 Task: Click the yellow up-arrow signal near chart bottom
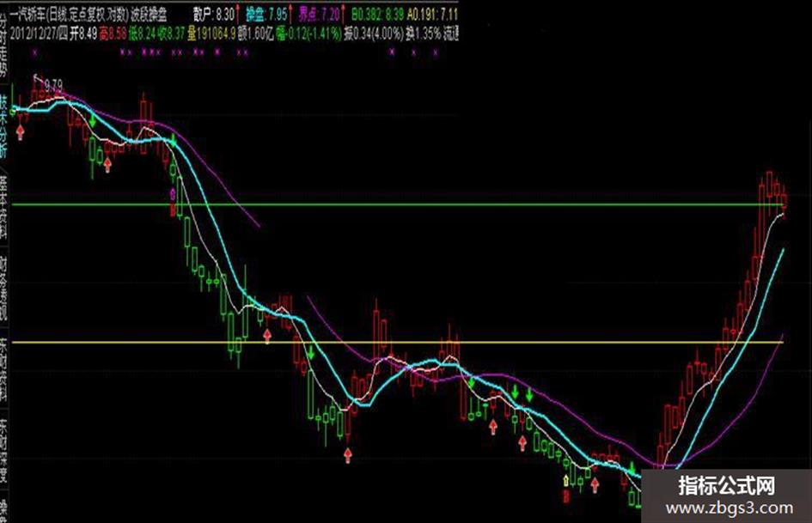click(566, 481)
